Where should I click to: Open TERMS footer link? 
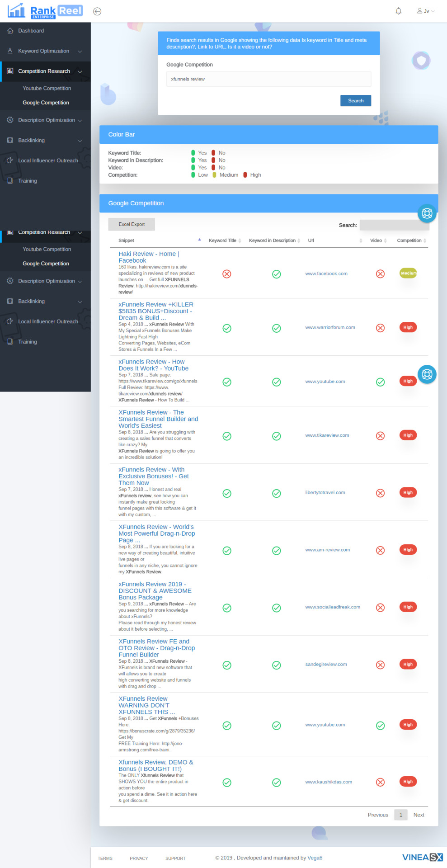(x=105, y=858)
